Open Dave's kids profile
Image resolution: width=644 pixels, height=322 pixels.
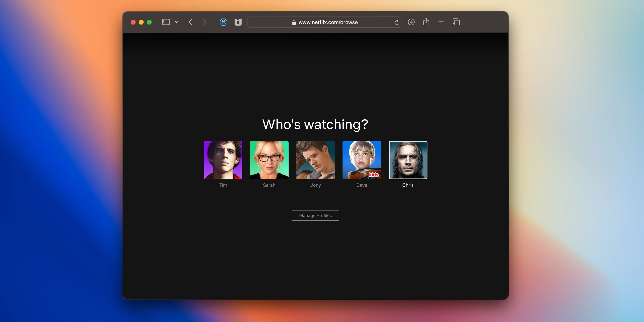361,160
